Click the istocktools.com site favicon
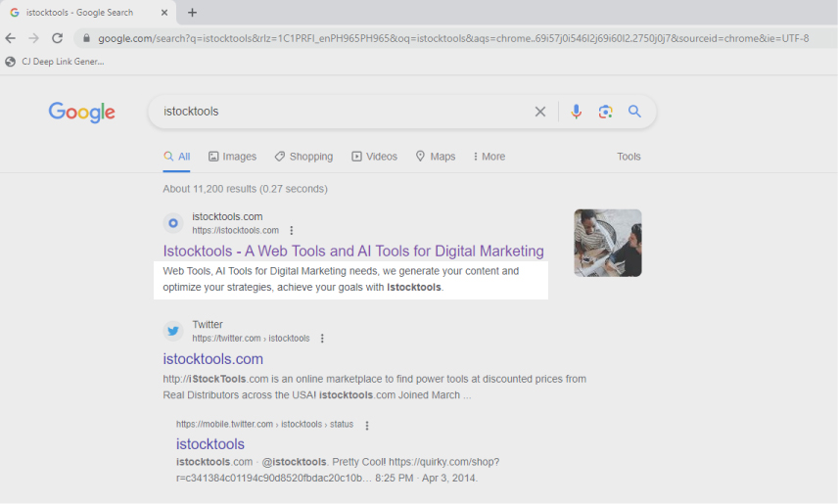The width and height of the screenshot is (838, 504). click(173, 223)
